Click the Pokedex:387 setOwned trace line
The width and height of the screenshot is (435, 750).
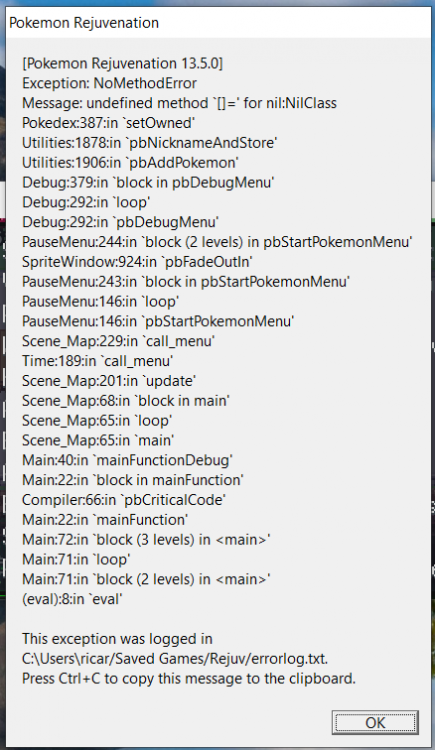click(x=108, y=123)
